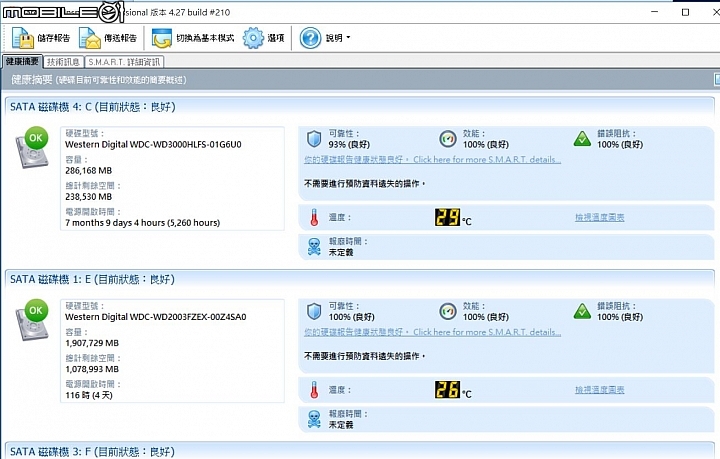Open temperature chart link for disk 4: C
The width and height of the screenshot is (720, 459).
599,217
